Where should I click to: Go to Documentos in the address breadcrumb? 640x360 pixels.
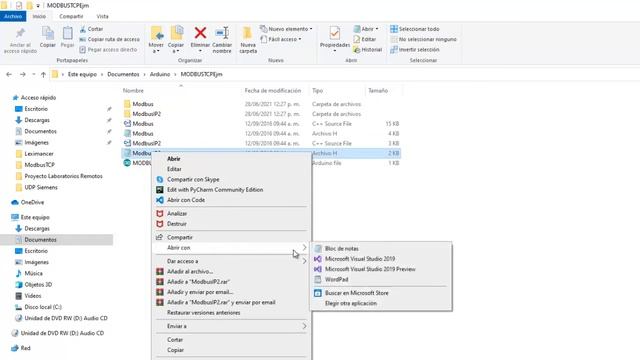click(123, 74)
